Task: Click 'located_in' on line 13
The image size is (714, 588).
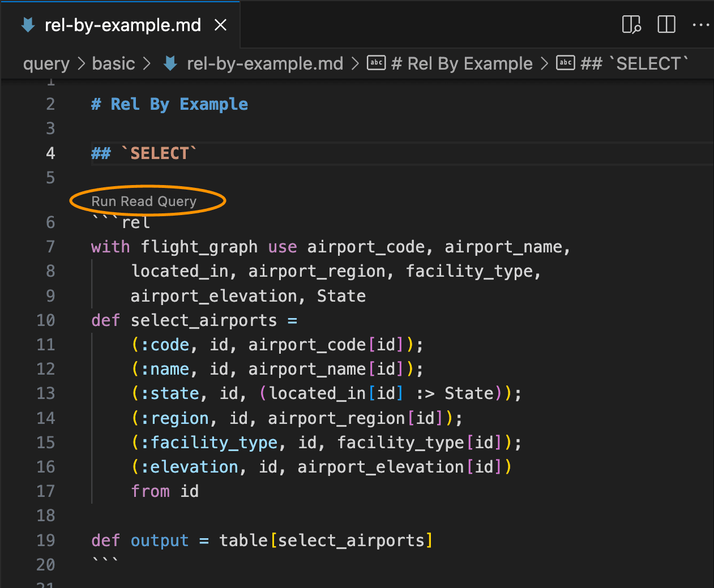Action: 318,393
